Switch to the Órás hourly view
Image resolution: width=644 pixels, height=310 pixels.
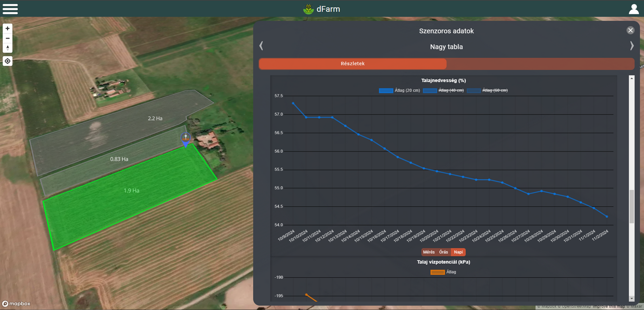click(x=443, y=252)
